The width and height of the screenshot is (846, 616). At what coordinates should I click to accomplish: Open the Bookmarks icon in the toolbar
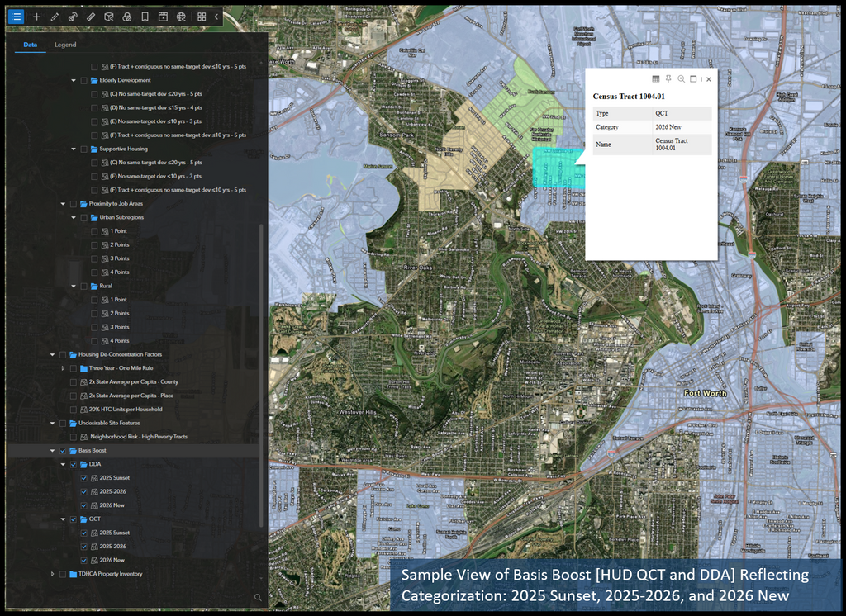(145, 17)
